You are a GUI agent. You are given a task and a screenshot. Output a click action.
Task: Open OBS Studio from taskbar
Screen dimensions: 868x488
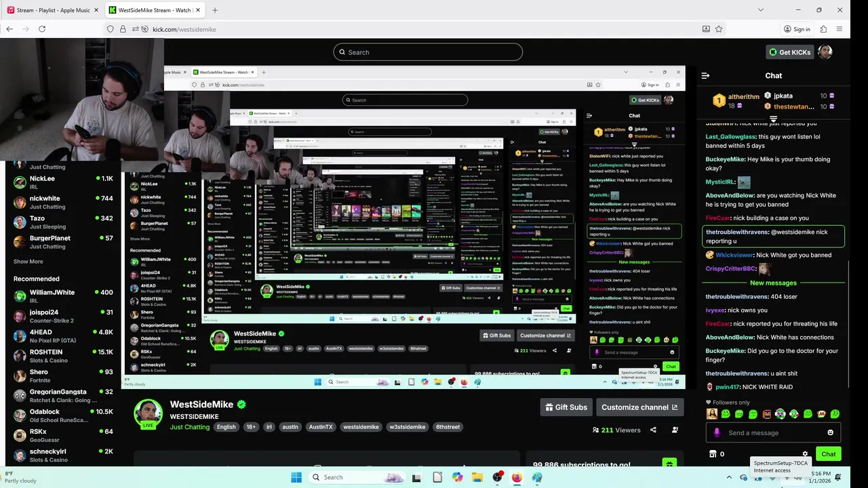[x=498, y=477]
